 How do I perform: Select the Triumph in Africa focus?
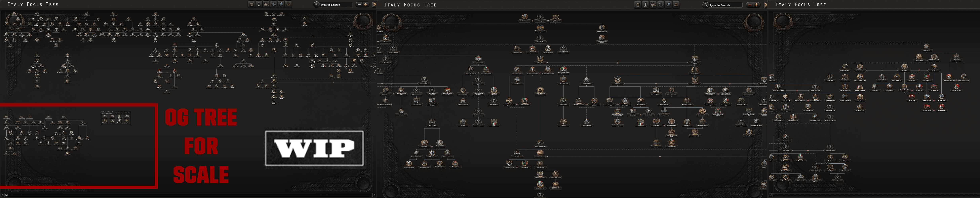[x=540, y=40]
